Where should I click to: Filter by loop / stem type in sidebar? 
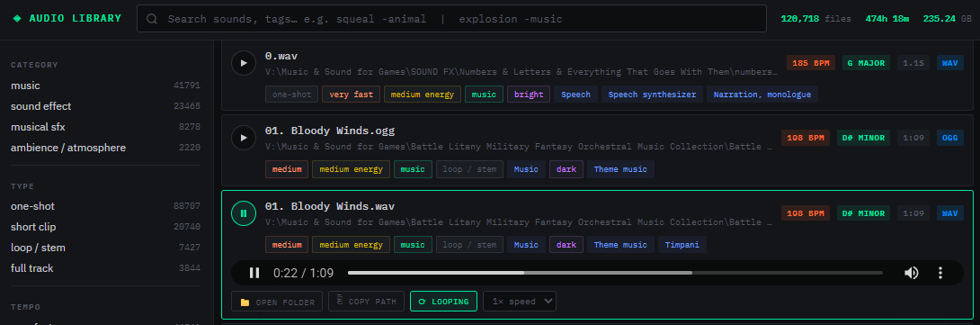coord(105,248)
